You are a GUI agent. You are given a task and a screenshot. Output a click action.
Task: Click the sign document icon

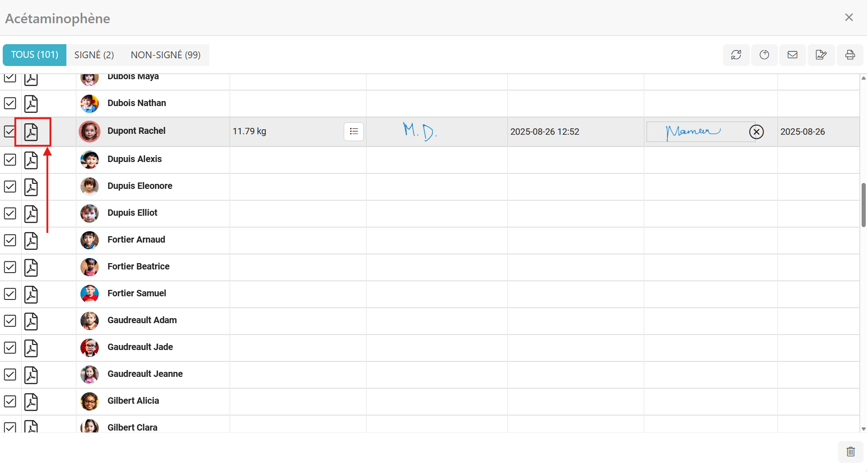point(821,55)
